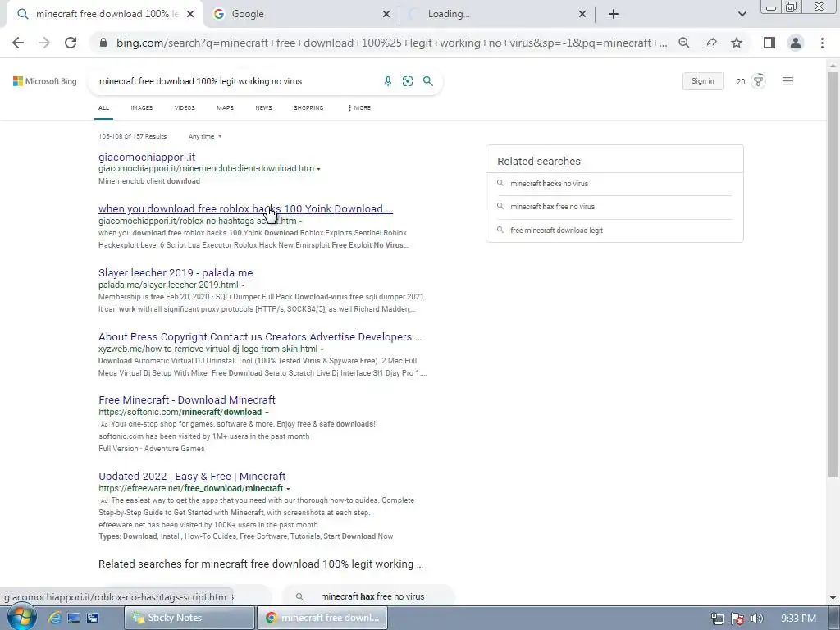Viewport: 840px width, 630px height.
Task: Click the scrollbar down arrow
Action: pos(833,598)
